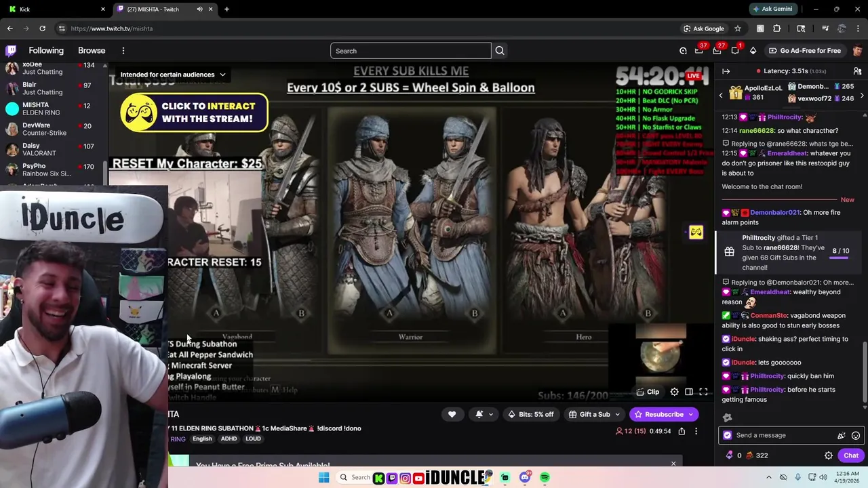Open chat settings gear icon
Screen dimensions: 868x488
(829, 455)
